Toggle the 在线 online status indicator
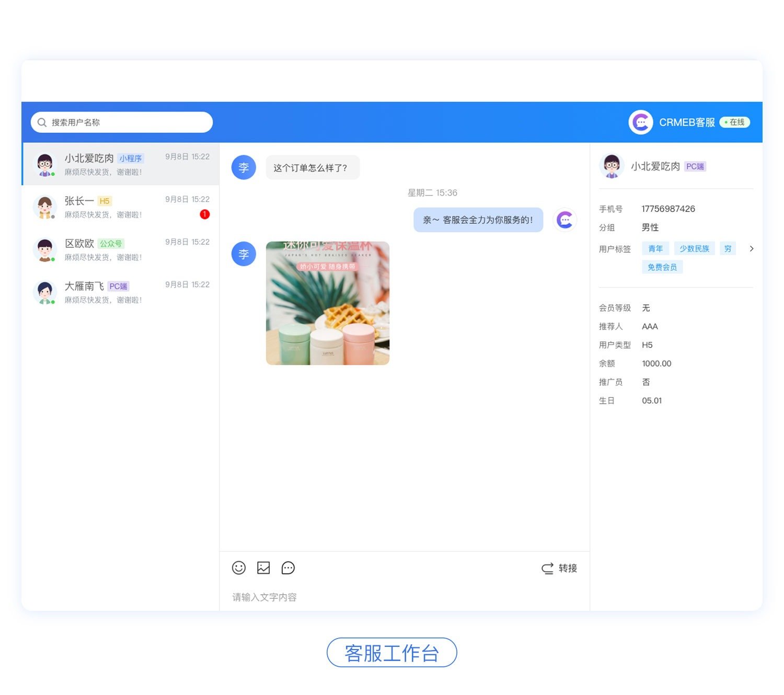This screenshot has height=695, width=784. (x=735, y=122)
